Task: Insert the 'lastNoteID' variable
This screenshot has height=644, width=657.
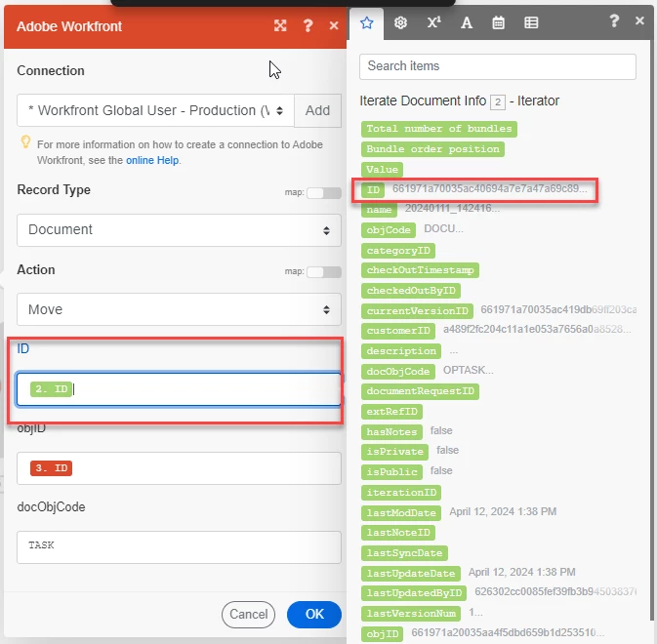Action: (398, 533)
